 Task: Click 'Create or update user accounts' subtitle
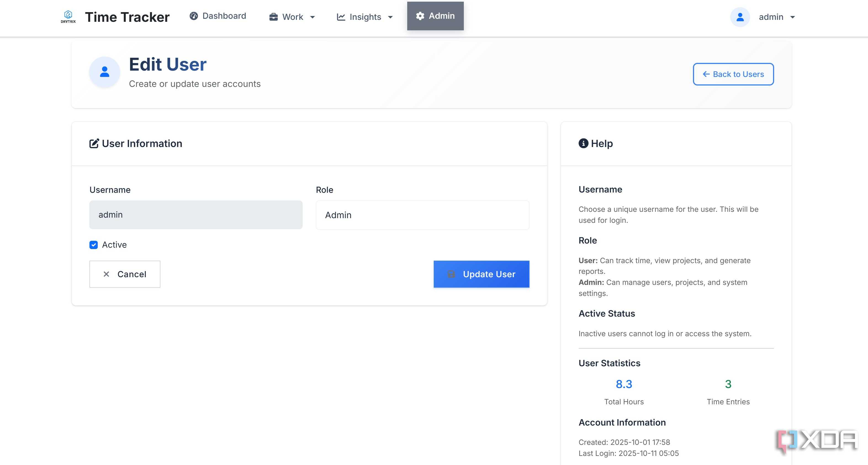[x=195, y=84]
